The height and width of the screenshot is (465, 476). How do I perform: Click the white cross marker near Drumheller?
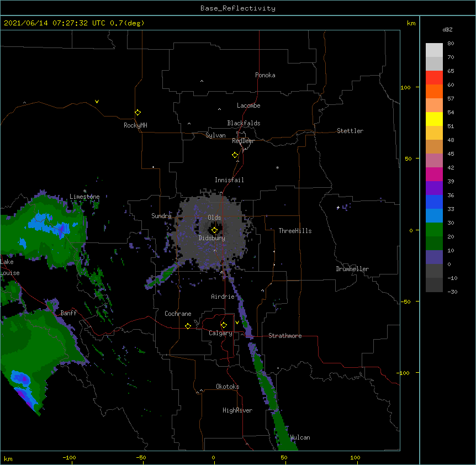point(338,208)
